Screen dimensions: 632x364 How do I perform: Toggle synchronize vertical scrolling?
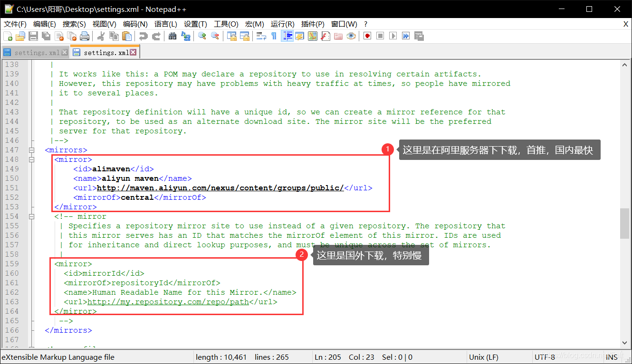(x=231, y=36)
